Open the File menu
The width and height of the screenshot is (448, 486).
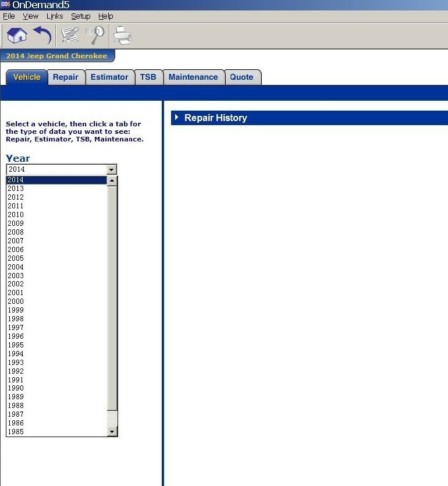(x=9, y=16)
